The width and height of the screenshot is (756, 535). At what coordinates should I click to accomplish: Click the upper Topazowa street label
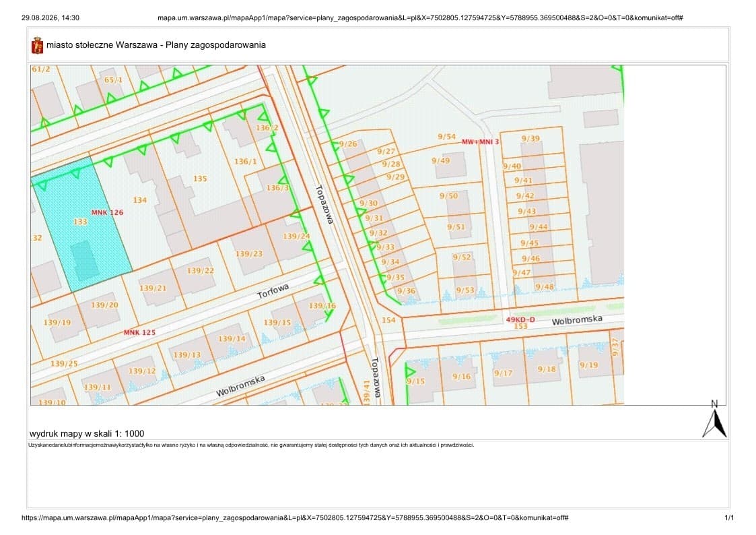point(324,205)
